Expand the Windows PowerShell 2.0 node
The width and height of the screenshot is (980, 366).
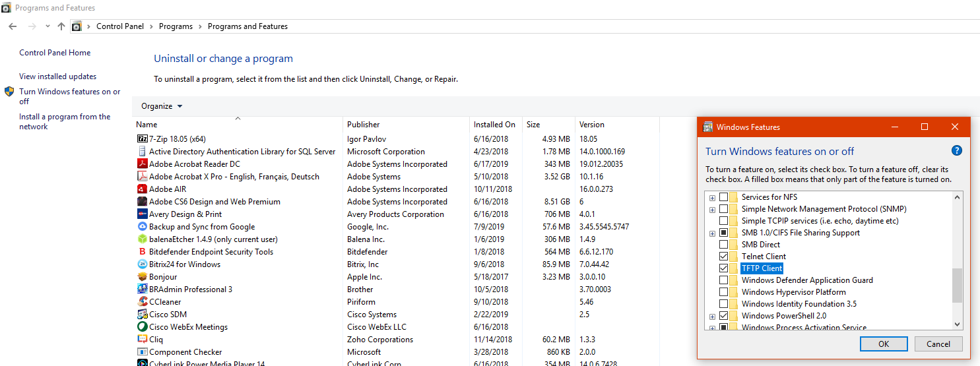point(712,317)
